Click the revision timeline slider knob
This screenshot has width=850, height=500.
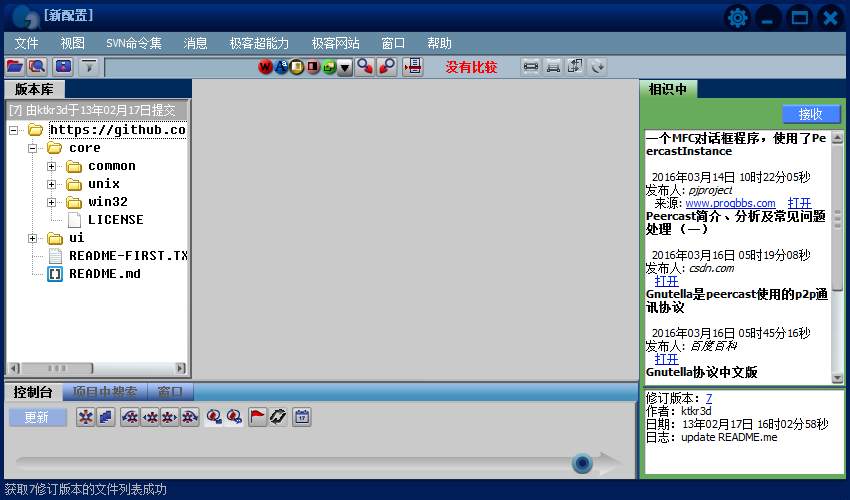pos(582,463)
